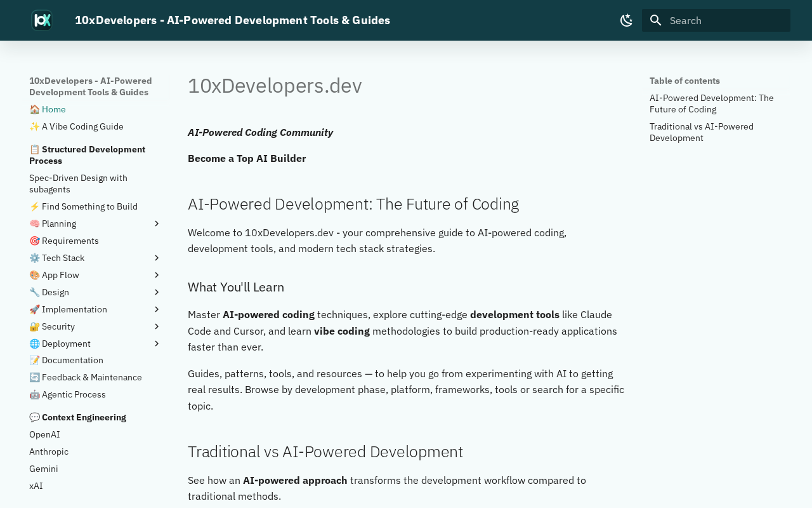
Task: Open Feedback & Maintenance page
Action: (91, 377)
